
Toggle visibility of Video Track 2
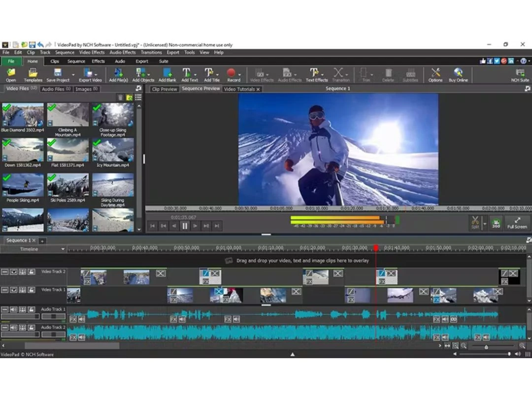pyautogui.click(x=14, y=271)
